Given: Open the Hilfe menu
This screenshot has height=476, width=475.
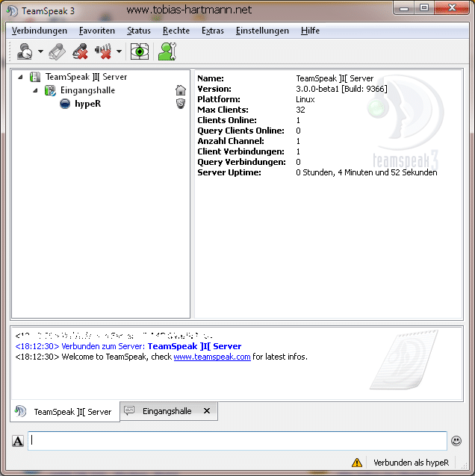Looking at the screenshot, I should [x=310, y=31].
